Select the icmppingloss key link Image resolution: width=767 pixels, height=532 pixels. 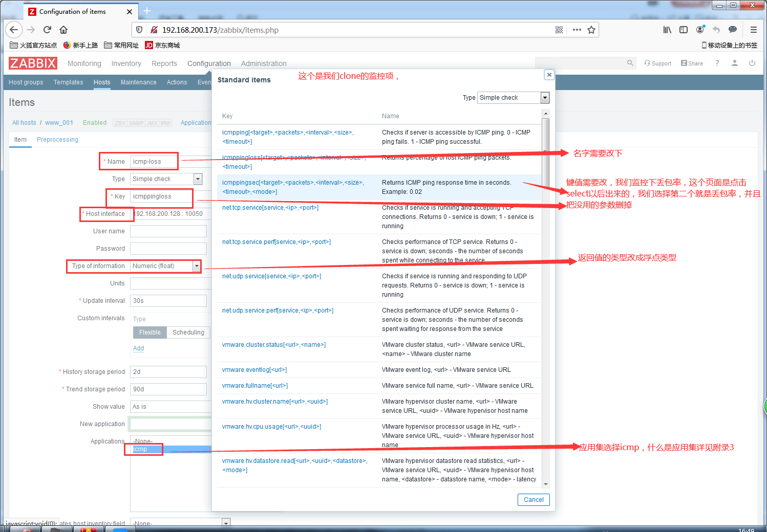click(293, 162)
